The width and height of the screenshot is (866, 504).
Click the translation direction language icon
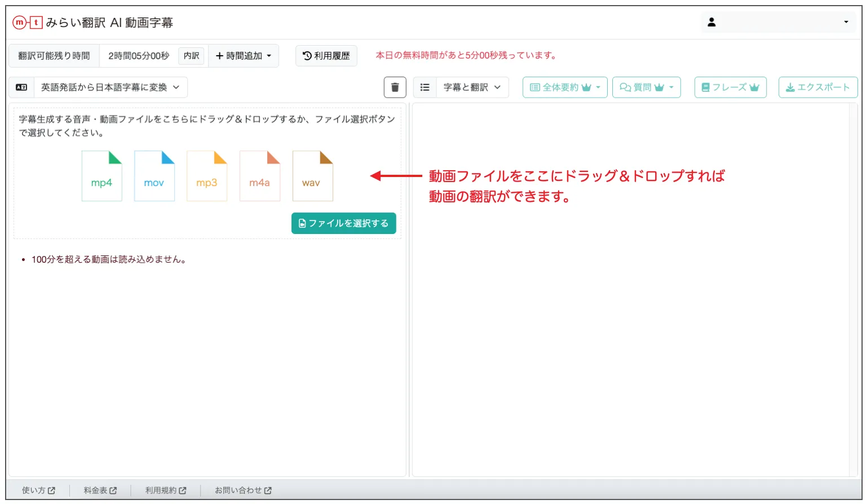click(x=21, y=87)
